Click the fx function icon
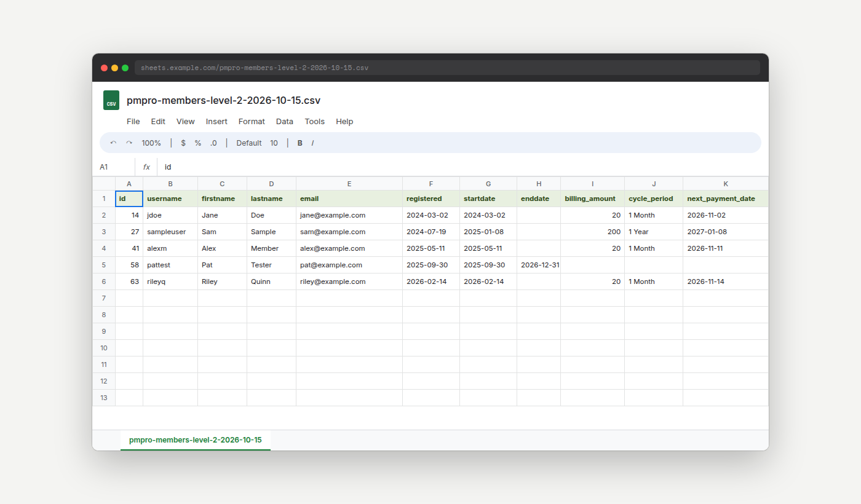 point(146,167)
